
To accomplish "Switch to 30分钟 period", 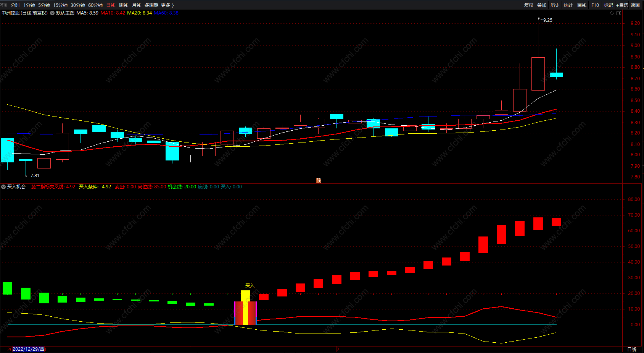I will pos(78,5).
